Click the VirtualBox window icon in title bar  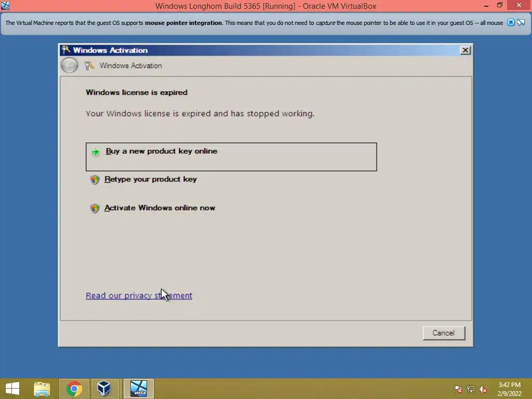click(5, 5)
